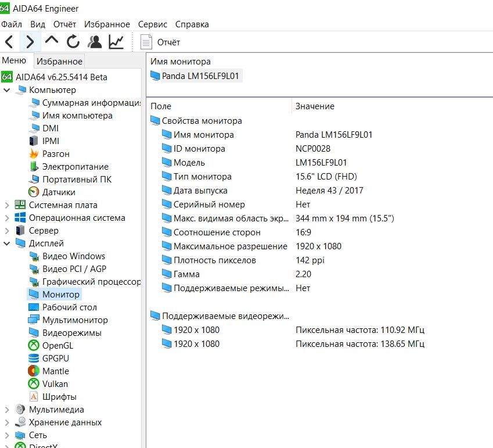Open the Вид menu
The width and height of the screenshot is (493, 448).
(x=38, y=24)
